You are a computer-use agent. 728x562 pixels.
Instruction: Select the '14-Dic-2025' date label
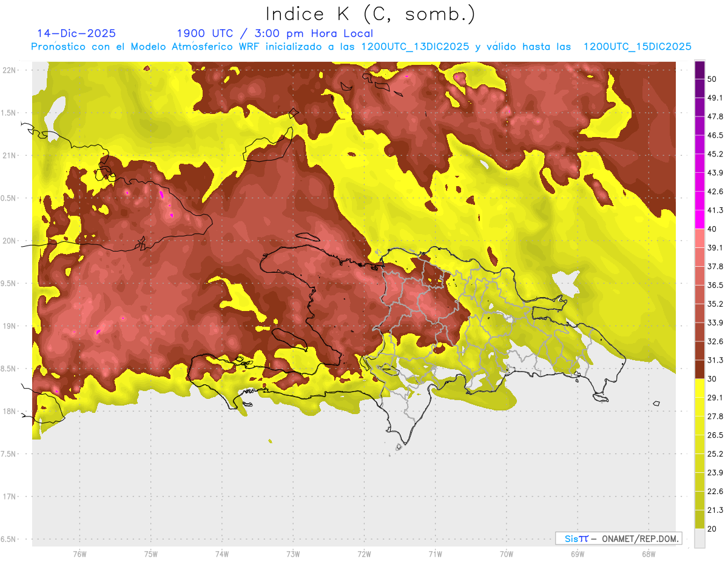pyautogui.click(x=76, y=33)
